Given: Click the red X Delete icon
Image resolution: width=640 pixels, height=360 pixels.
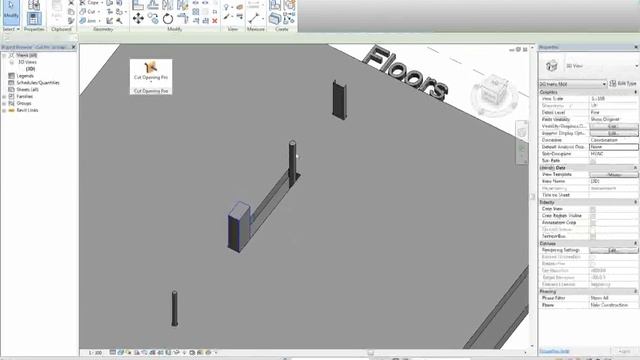Looking at the screenshot, I should (215, 21).
